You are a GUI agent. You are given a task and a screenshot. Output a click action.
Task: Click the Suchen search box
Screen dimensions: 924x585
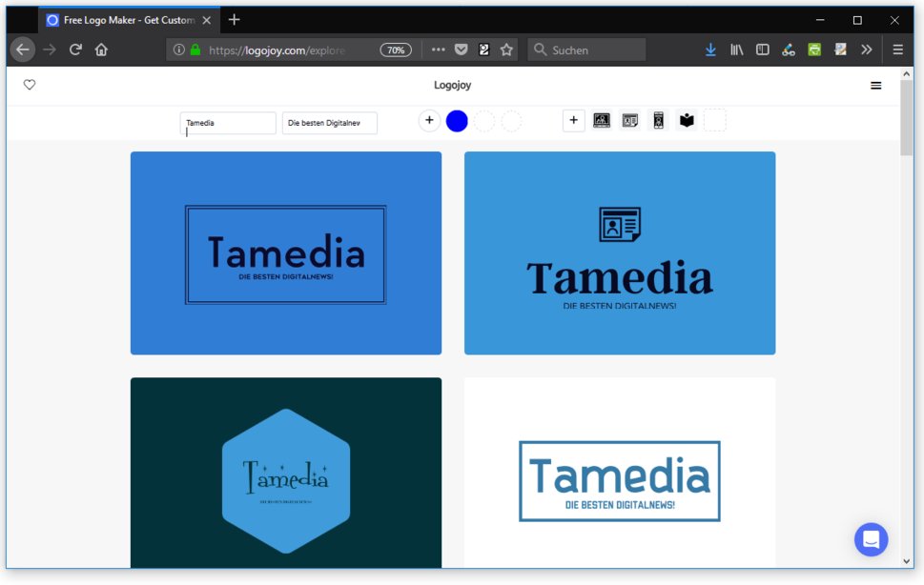click(587, 50)
